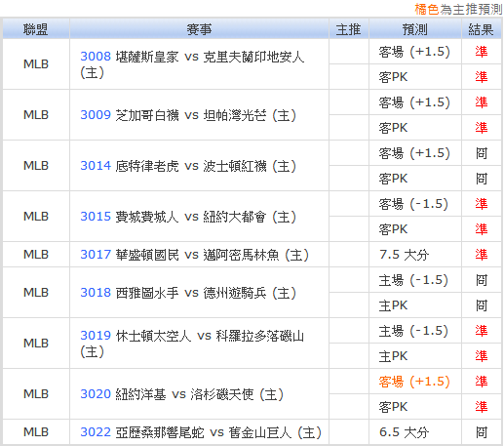Click MLB league cell in 3020 row
The image size is (504, 446).
[36, 394]
